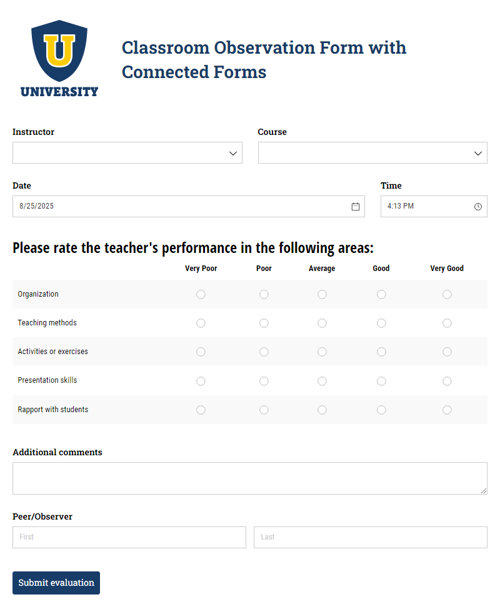
Task: Expand the Instructor dropdown
Action: click(x=127, y=153)
